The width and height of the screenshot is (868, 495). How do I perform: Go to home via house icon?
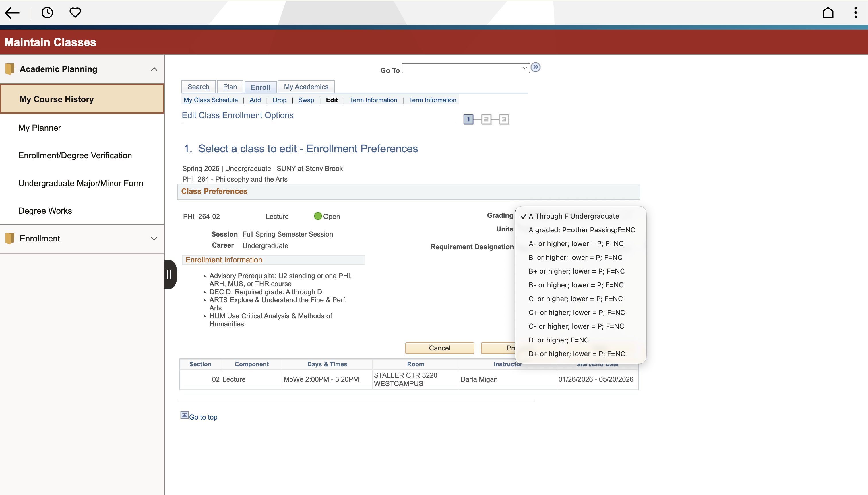(828, 13)
